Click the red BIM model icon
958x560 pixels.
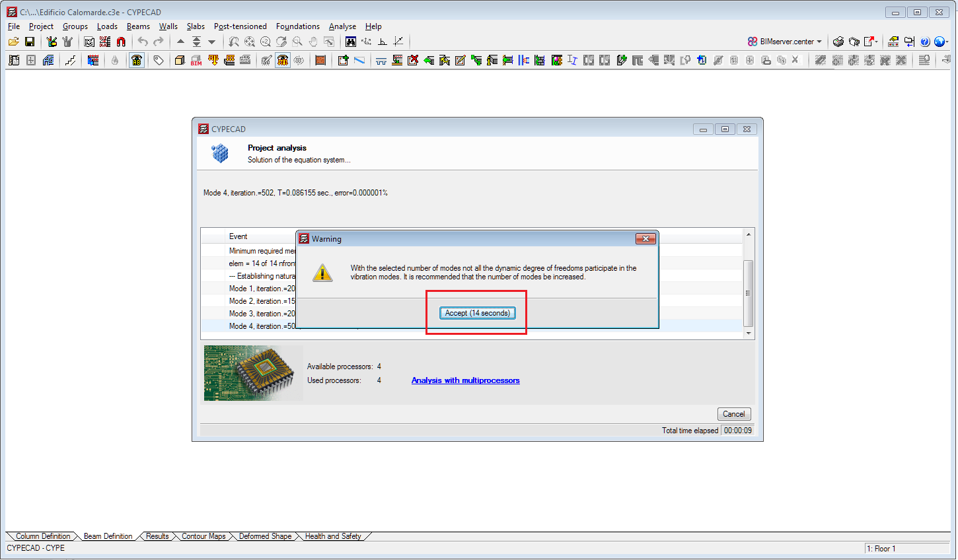(196, 60)
